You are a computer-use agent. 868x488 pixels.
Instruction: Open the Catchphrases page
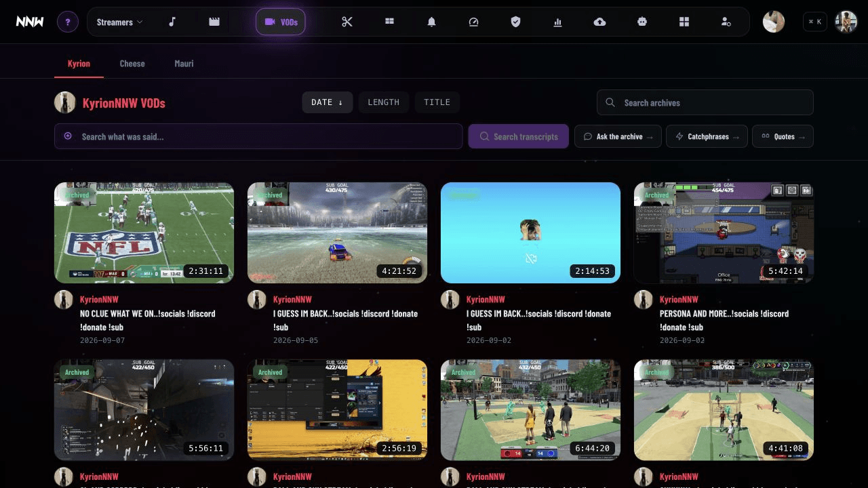tap(707, 136)
